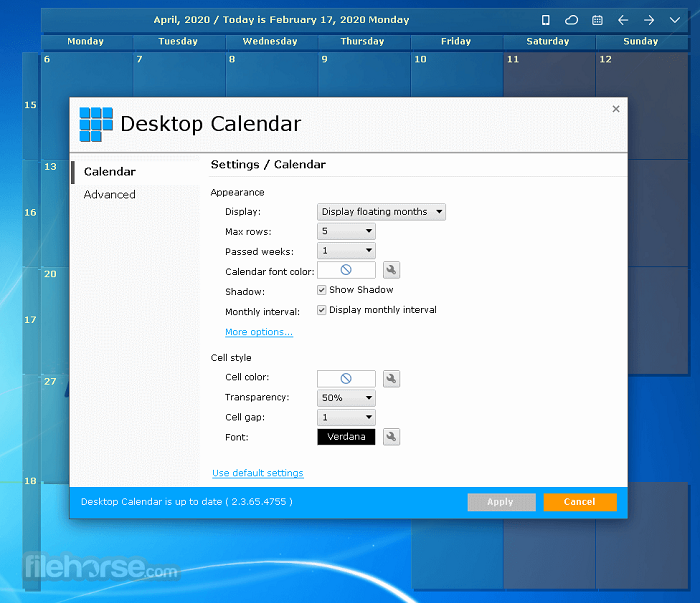Open the calendar grid icon in header
Viewport: 700px width, 603px height.
(x=597, y=20)
